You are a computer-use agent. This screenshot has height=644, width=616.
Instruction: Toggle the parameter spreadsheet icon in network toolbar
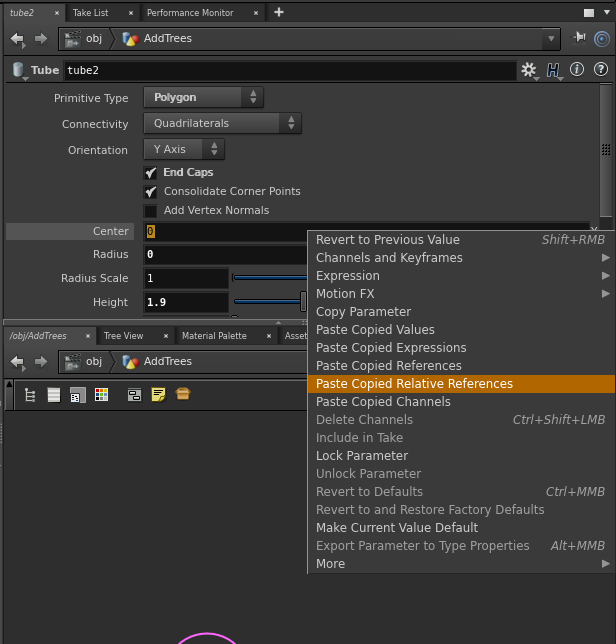click(x=78, y=395)
